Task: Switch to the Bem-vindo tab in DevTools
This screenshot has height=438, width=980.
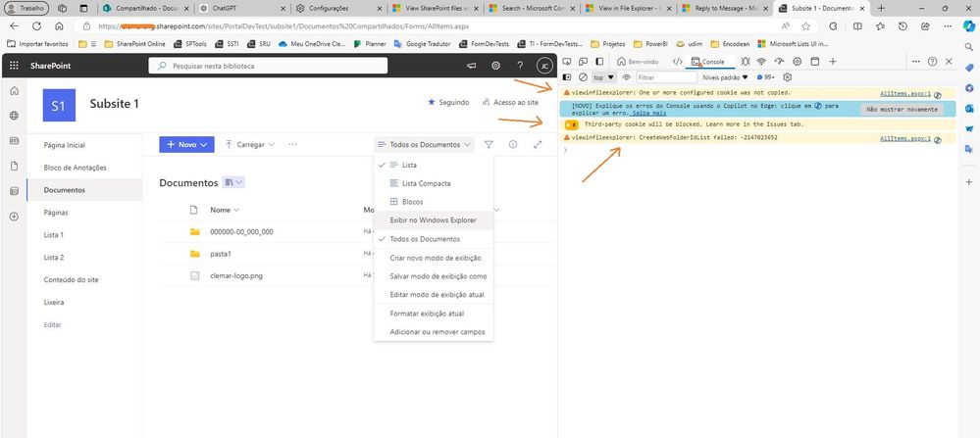Action: [638, 61]
